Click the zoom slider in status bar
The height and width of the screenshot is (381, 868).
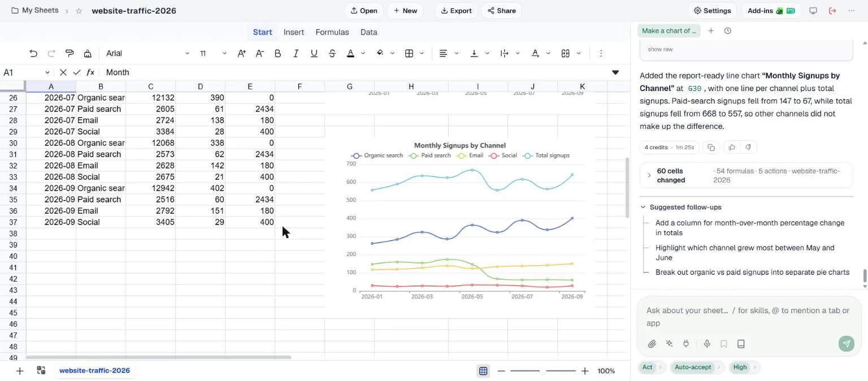click(542, 371)
